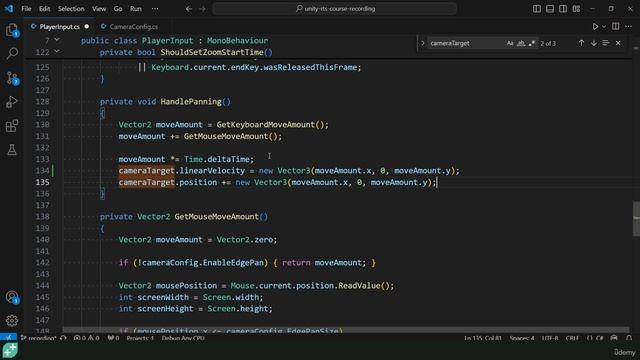Viewport: 640px width, 360px height.
Task: Open notifications bell in status bar
Action: tap(629, 338)
